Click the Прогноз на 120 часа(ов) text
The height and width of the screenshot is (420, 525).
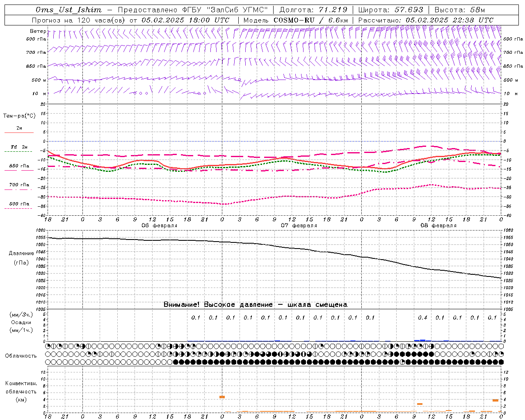coord(79,20)
